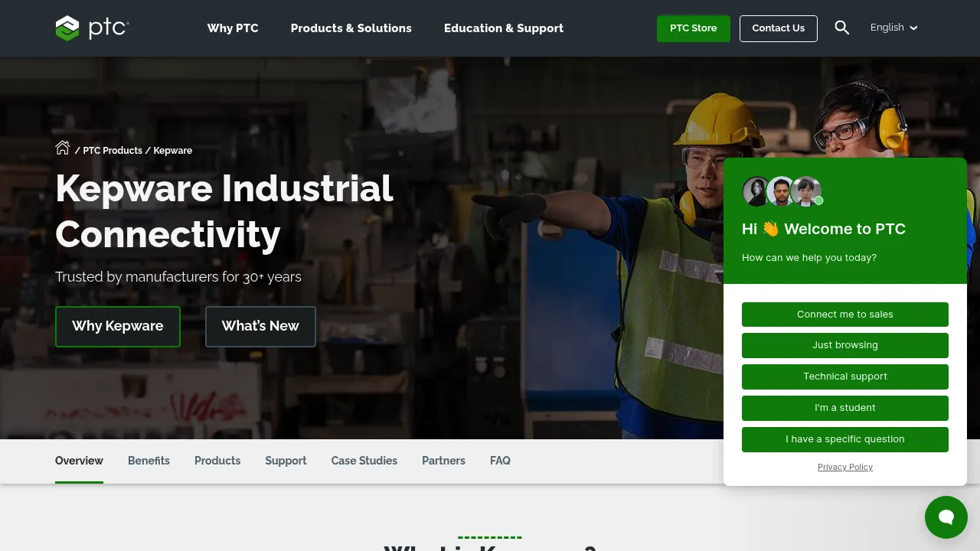The image size is (980, 551).
Task: Switch to the Benefits tab
Action: point(149,461)
